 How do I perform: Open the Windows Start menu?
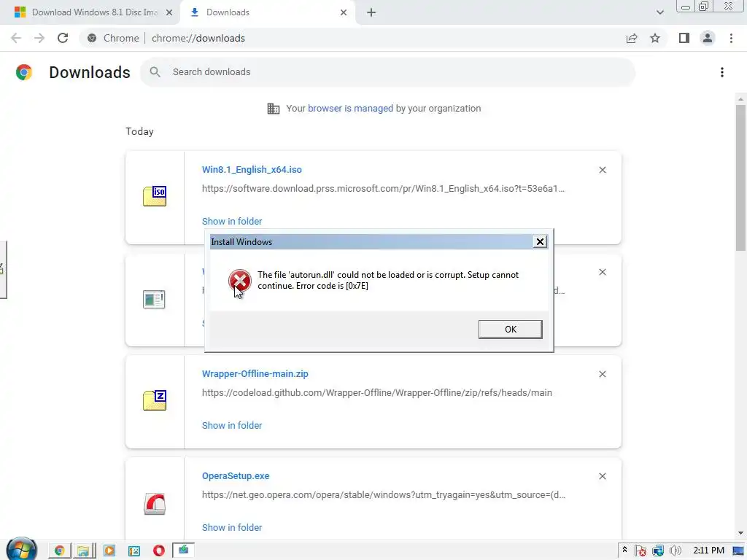coord(21,550)
